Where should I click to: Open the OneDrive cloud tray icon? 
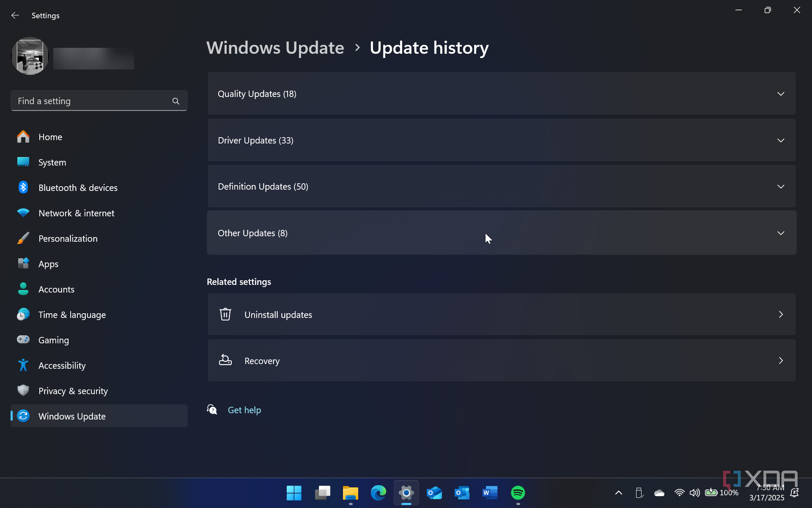[x=659, y=493]
